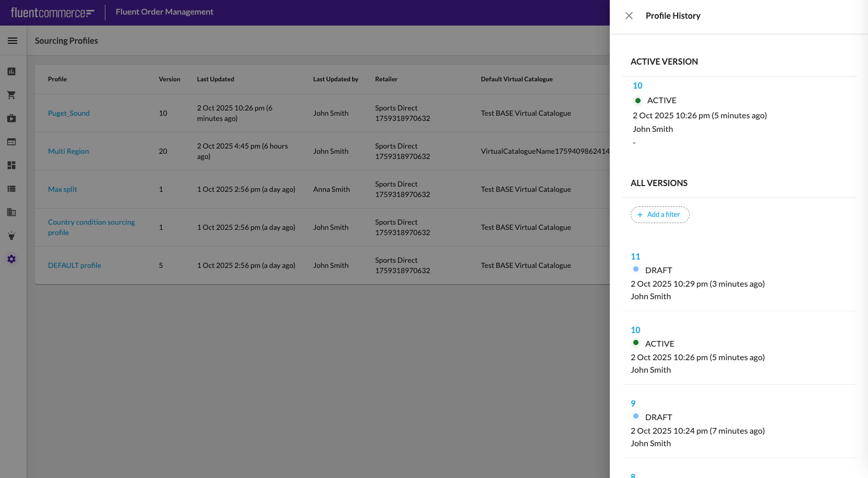Click the fluentcommerce logo
Image resolution: width=868 pixels, height=478 pixels.
(52, 13)
